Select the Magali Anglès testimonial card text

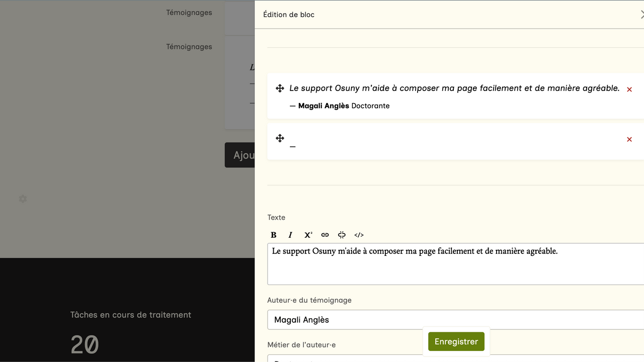point(454,88)
